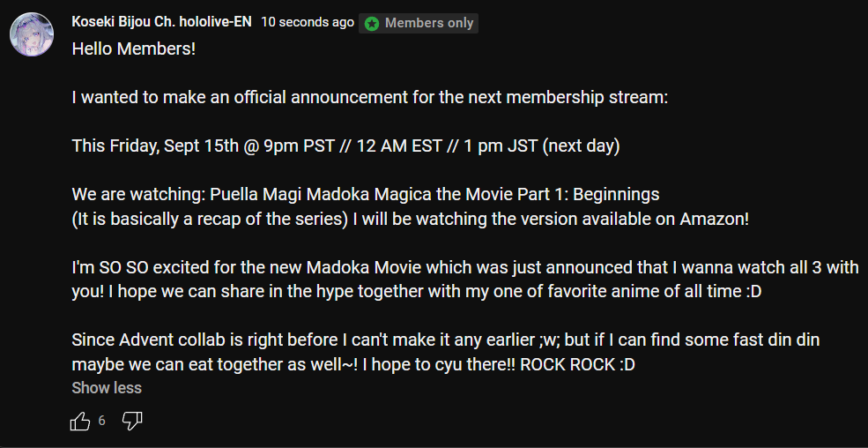Collapse the post with 'Show less'
868x448 pixels.
(x=107, y=388)
